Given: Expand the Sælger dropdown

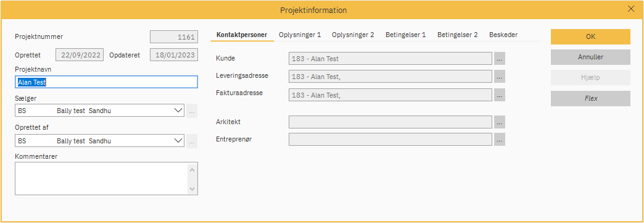Looking at the screenshot, I should 178,111.
